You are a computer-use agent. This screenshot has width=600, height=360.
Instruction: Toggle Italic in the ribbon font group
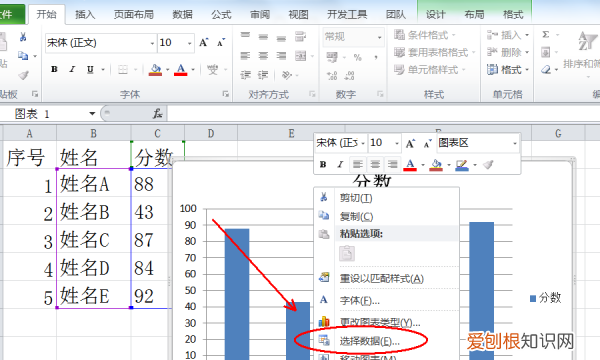pos(72,69)
